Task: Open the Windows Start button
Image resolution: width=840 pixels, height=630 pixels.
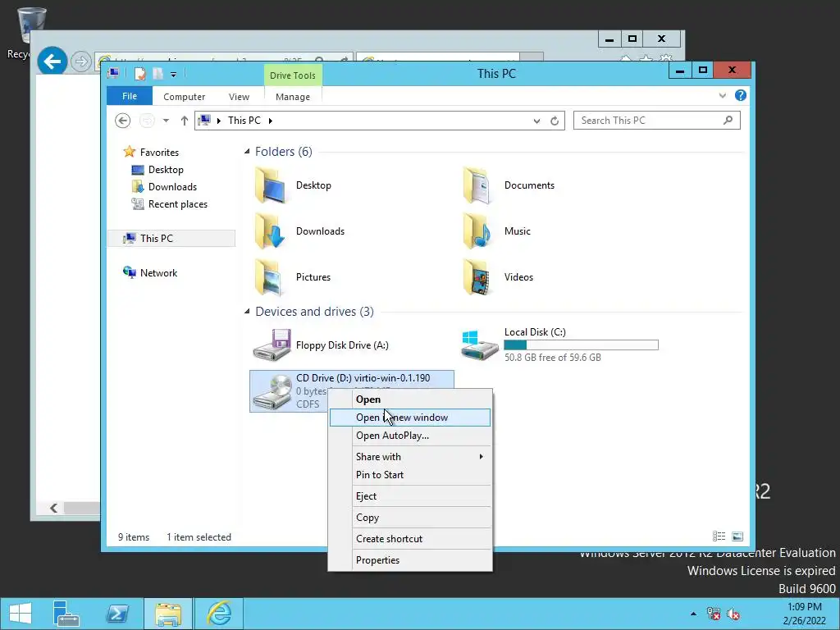Action: (21, 614)
